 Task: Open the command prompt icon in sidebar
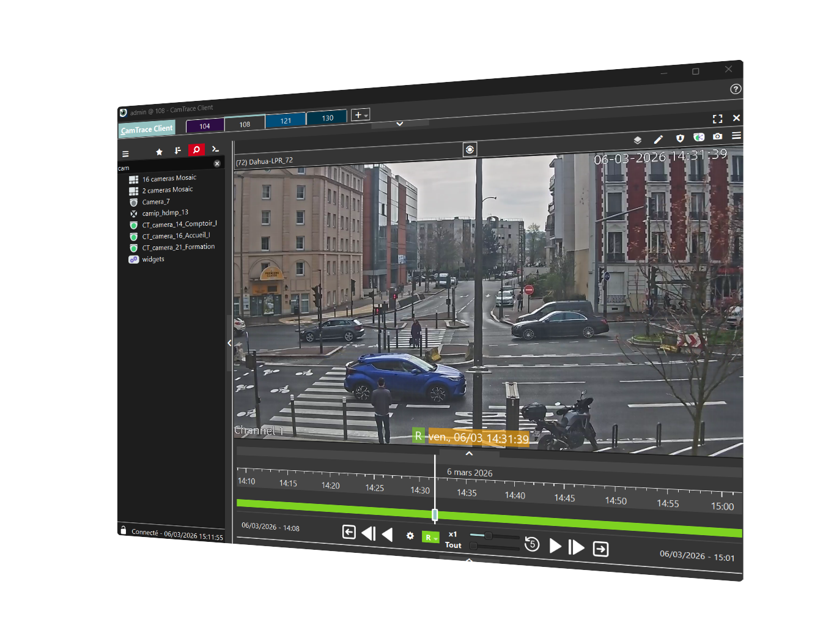click(x=215, y=149)
